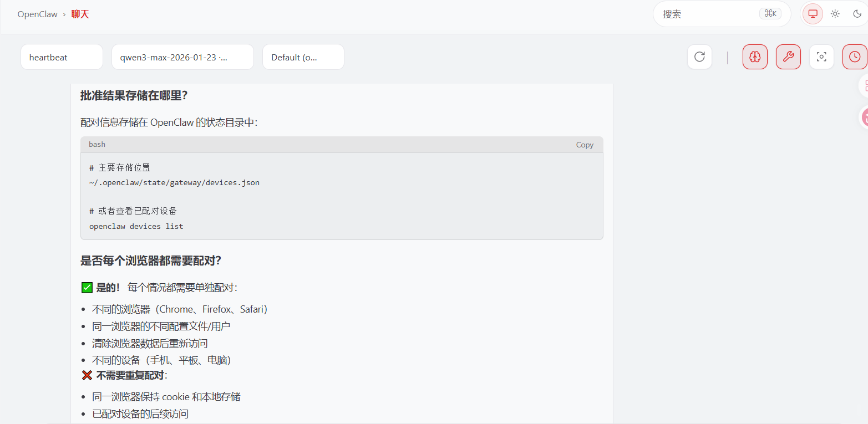Screen dimensions: 868x424
Task: Open the heartbeat session dropdown
Action: [x=62, y=57]
